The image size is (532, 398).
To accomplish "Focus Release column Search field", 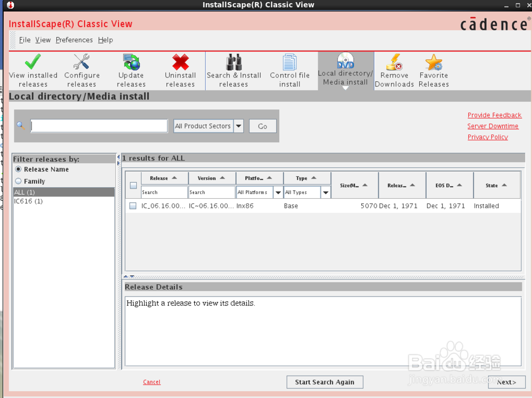I will (x=164, y=192).
